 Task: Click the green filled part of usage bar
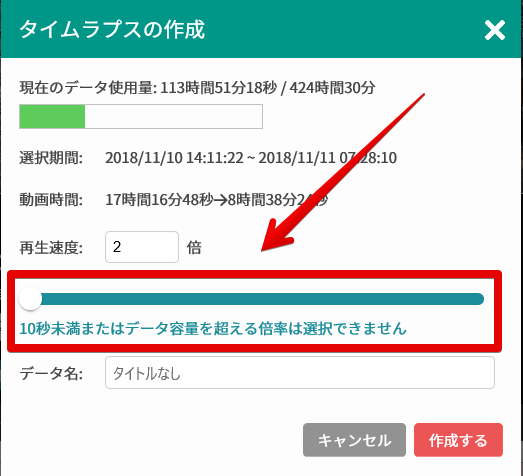tap(52, 116)
